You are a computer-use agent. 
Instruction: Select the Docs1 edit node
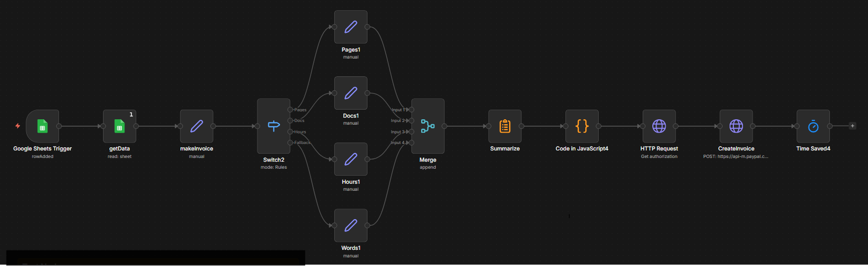pos(351,93)
